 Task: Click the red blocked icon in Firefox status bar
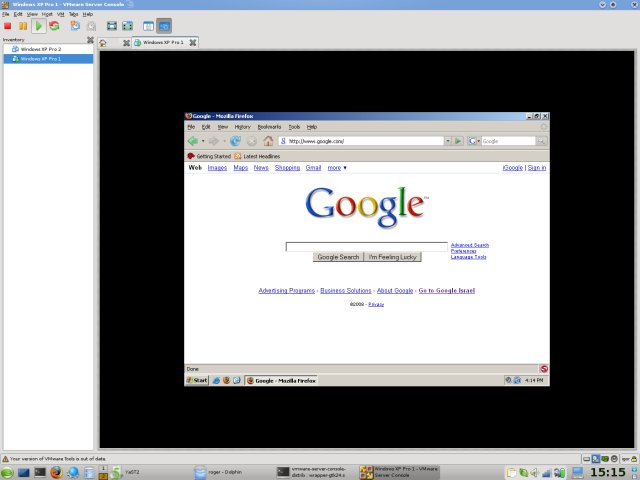(544, 369)
